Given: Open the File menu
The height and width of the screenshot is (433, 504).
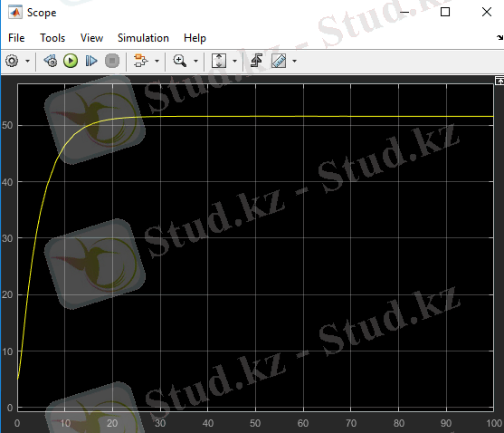Looking at the screenshot, I should (16, 38).
